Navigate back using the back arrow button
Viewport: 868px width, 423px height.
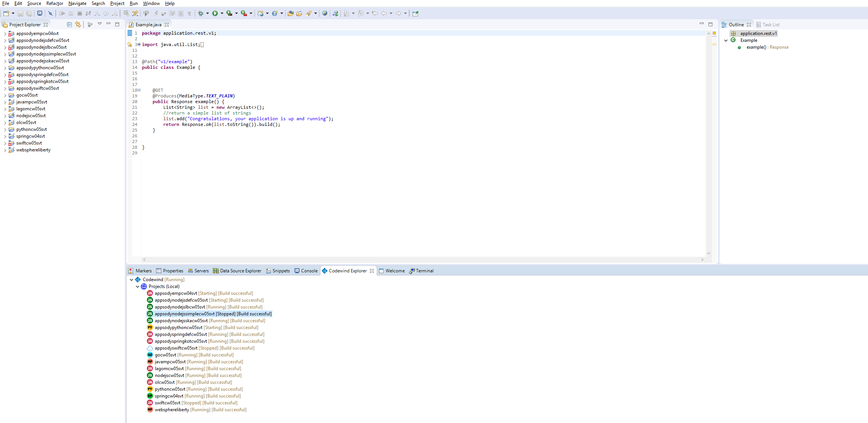[x=384, y=13]
